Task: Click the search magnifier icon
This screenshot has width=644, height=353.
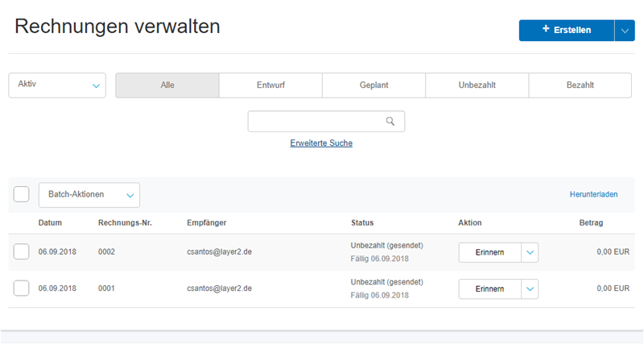Action: [x=390, y=122]
